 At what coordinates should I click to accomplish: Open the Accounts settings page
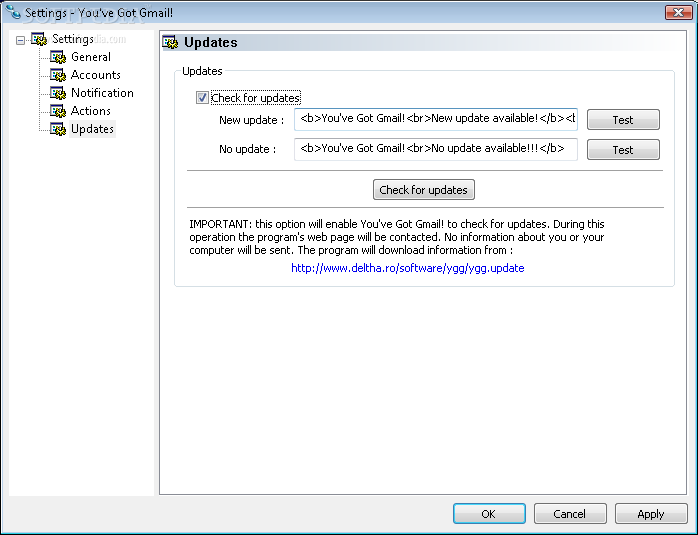(x=96, y=75)
